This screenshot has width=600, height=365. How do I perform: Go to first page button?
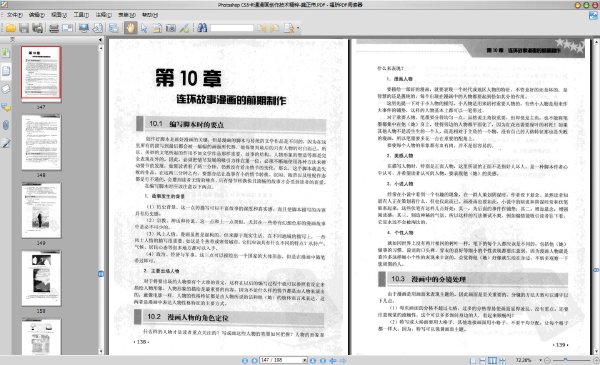click(x=245, y=360)
